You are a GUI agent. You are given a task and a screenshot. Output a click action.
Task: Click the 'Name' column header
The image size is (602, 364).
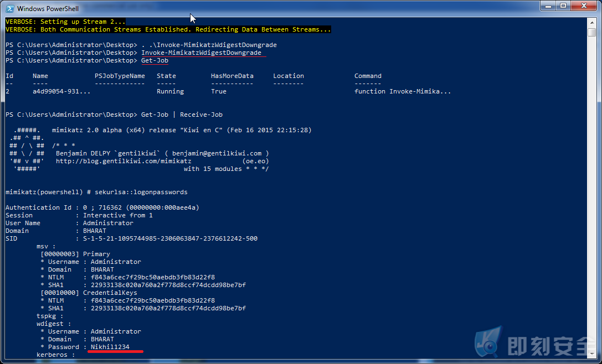point(40,76)
